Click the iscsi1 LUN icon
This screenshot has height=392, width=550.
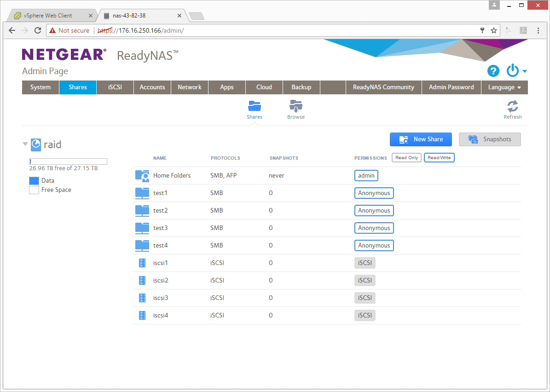click(142, 263)
